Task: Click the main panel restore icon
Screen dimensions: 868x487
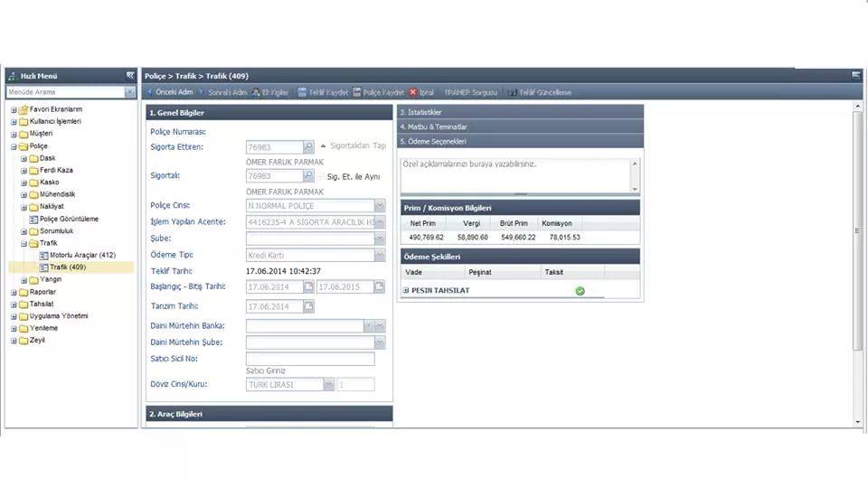Action: click(x=856, y=75)
